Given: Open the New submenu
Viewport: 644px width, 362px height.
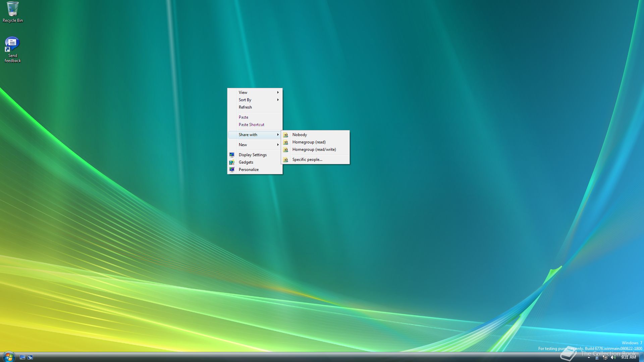Looking at the screenshot, I should [255, 145].
